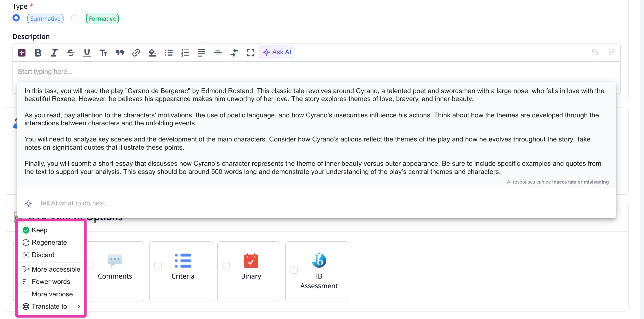Click the Ask AI button
The image size is (644, 319).
[x=277, y=52]
